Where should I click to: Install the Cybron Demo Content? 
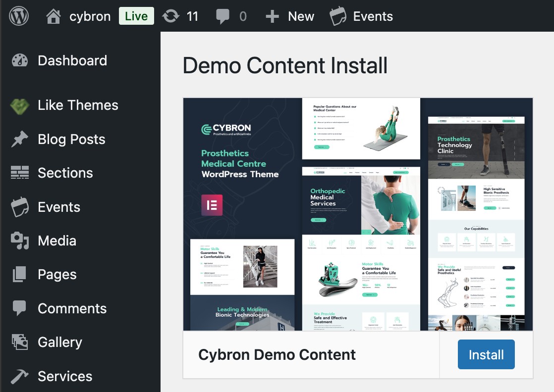(486, 354)
